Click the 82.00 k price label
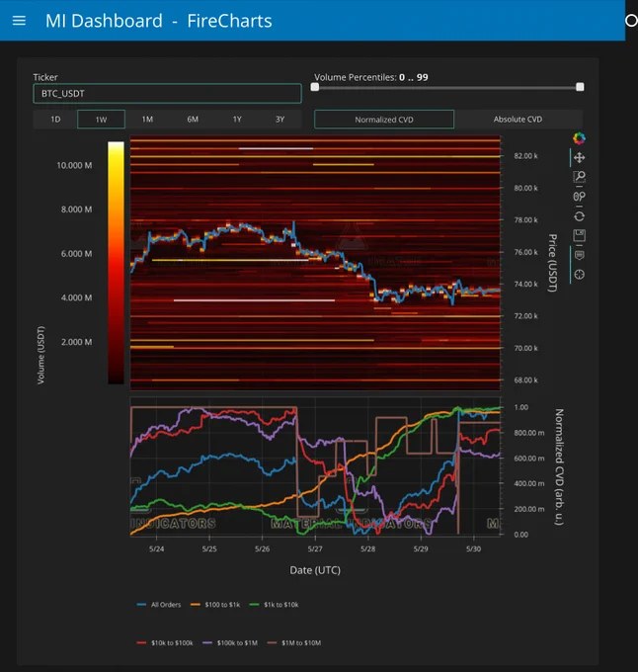 coord(525,156)
